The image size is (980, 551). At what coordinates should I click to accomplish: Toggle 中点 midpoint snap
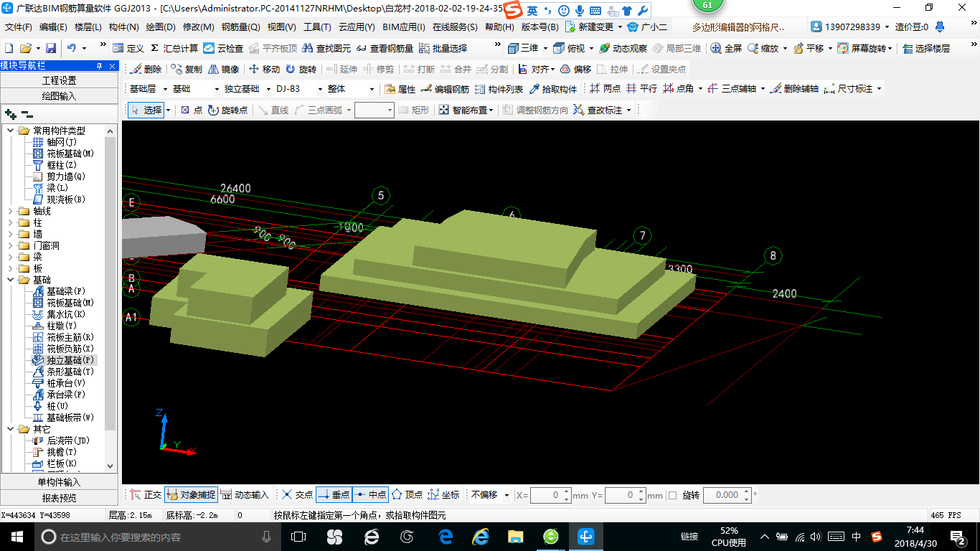(370, 494)
